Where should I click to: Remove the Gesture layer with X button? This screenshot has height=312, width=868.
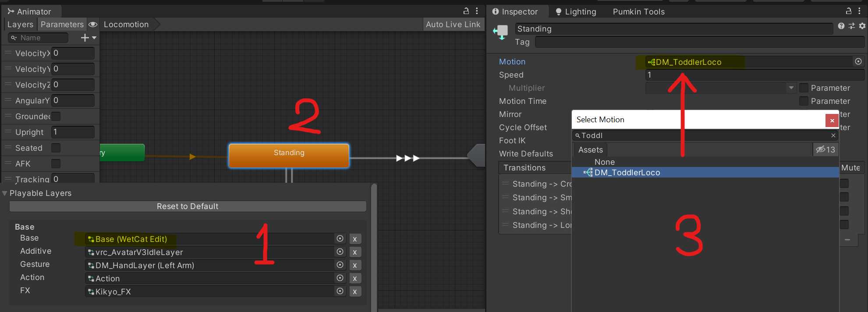tap(354, 265)
